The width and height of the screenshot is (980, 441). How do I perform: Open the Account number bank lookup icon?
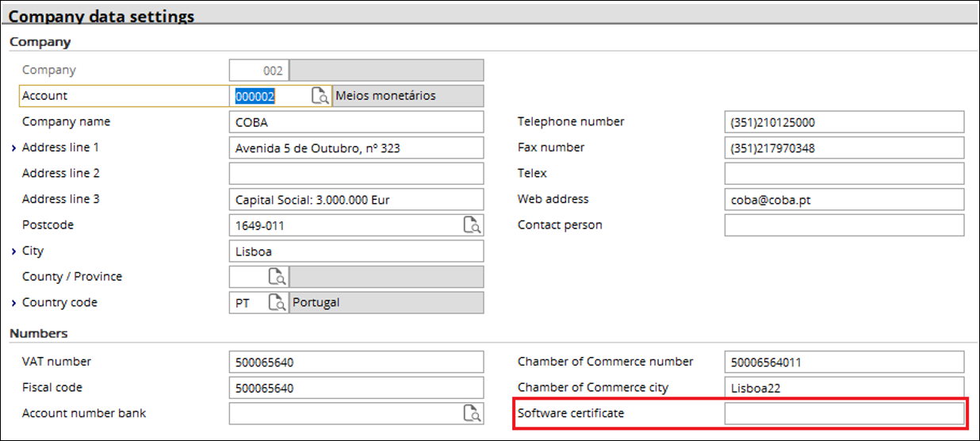point(472,413)
